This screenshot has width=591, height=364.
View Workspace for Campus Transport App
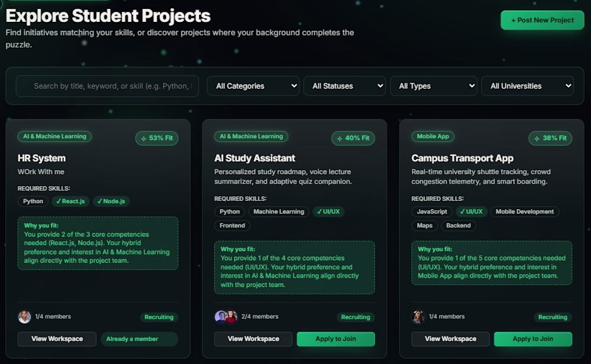coord(450,339)
